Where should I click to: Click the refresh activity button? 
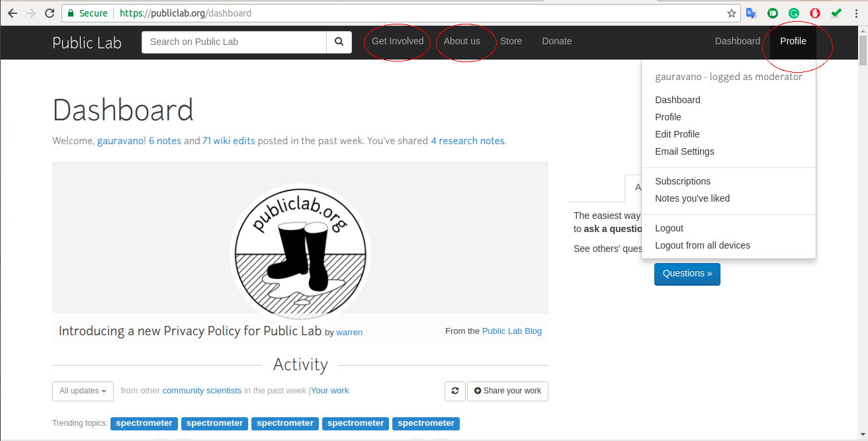455,391
